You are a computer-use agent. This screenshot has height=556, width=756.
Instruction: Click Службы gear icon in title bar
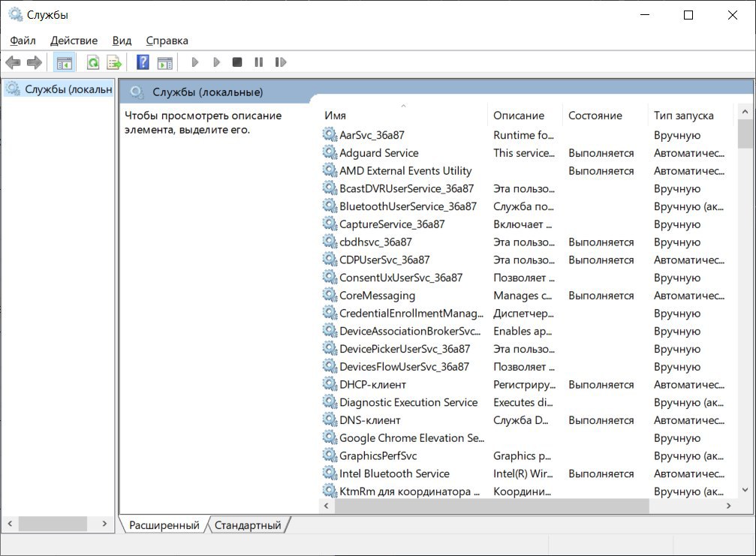pyautogui.click(x=16, y=15)
